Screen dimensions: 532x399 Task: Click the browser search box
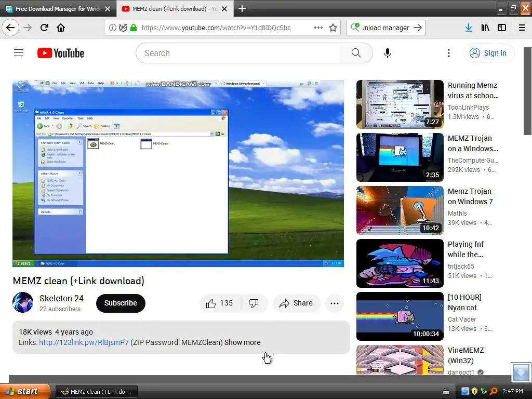[385, 28]
